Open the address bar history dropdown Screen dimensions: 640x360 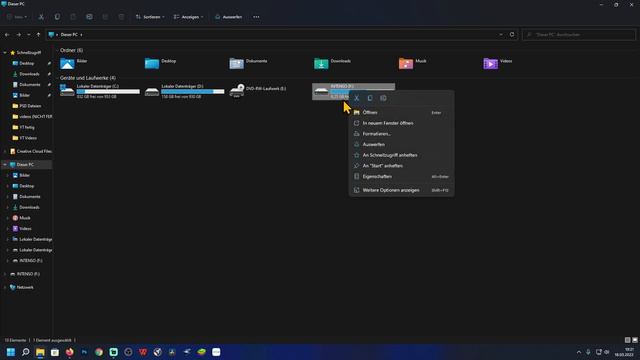click(501, 35)
